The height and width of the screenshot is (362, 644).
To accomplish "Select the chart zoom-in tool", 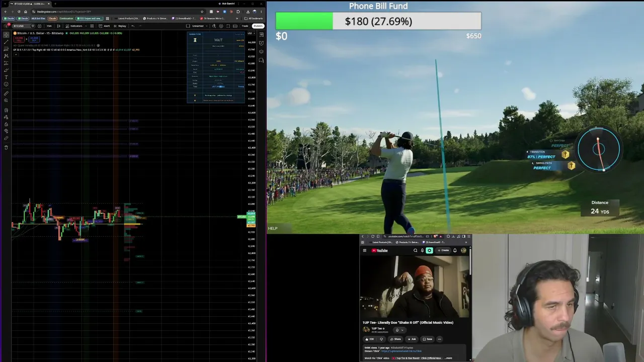I will [6, 101].
